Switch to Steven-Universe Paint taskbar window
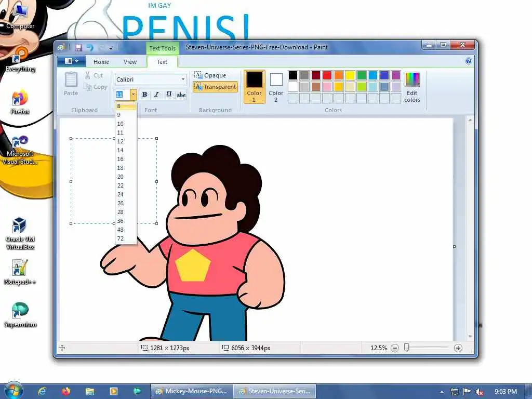The width and height of the screenshot is (532, 399). (275, 391)
